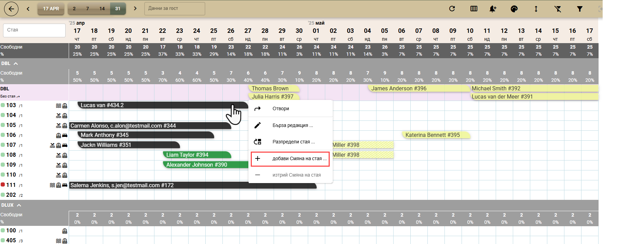The height and width of the screenshot is (244, 644).
Task: Toggle the green status square of room 104
Action: pos(3,115)
